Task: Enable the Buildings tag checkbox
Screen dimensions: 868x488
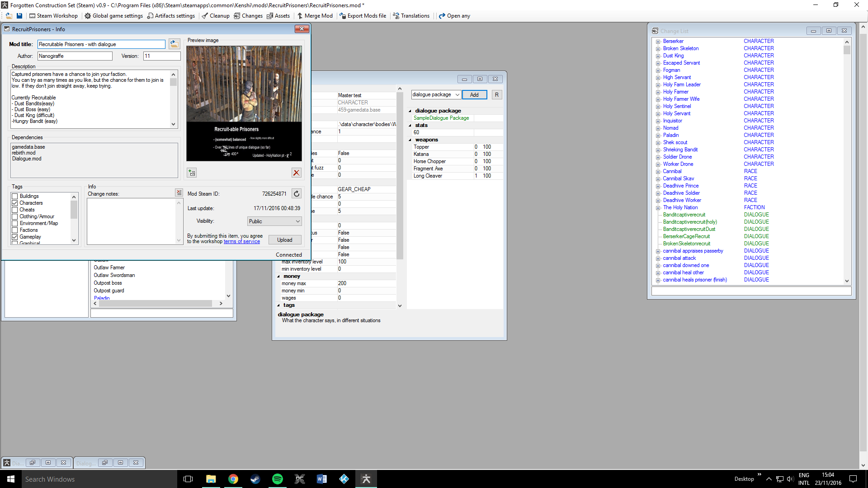Action: [15, 196]
